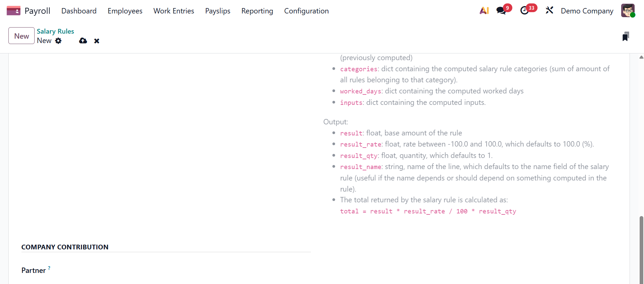
Task: Open the actions gear icon
Action: tap(58, 41)
